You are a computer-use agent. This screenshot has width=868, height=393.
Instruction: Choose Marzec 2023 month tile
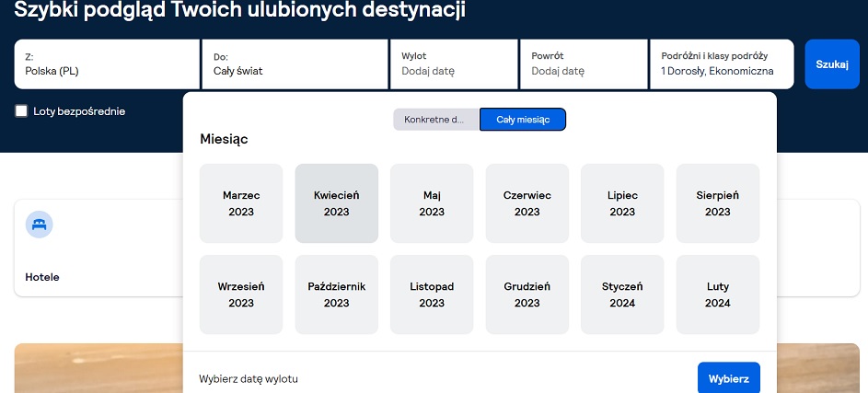point(241,203)
